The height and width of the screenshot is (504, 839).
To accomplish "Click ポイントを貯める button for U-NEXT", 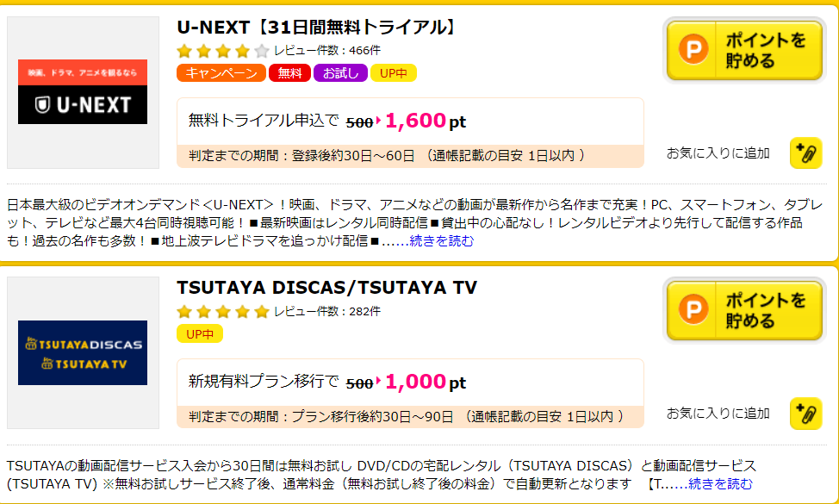I will 744,50.
